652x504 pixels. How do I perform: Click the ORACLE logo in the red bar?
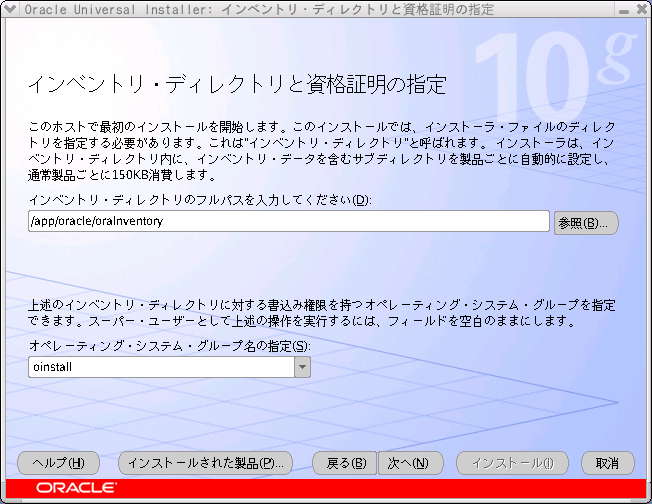click(x=77, y=488)
